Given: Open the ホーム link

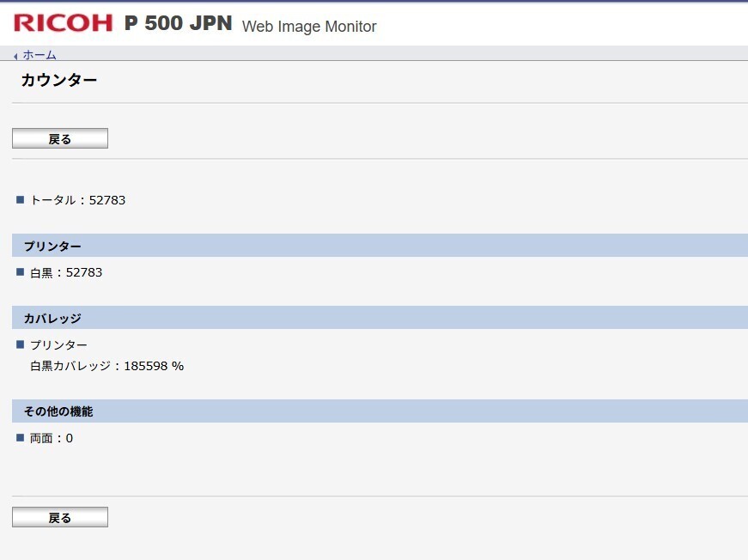Looking at the screenshot, I should (x=40, y=55).
